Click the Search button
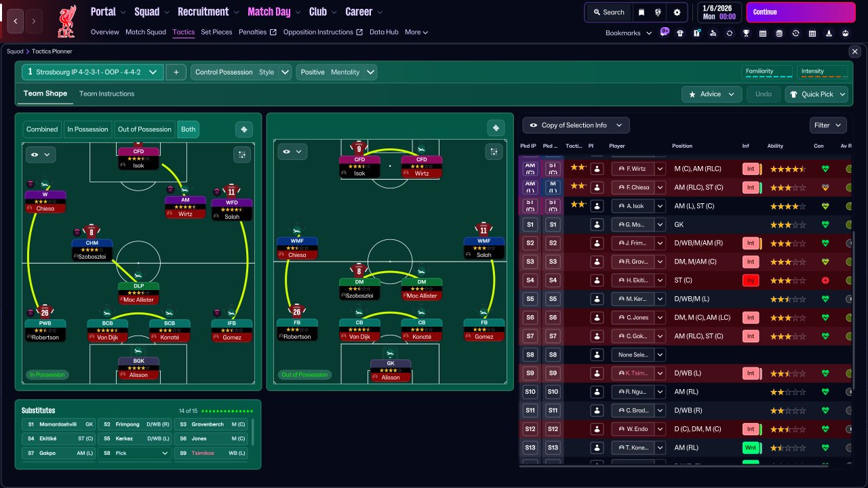Image resolution: width=868 pixels, height=488 pixels. 608,12
